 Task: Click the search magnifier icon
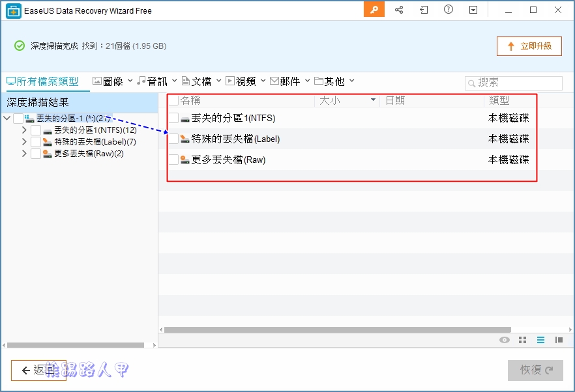471,83
